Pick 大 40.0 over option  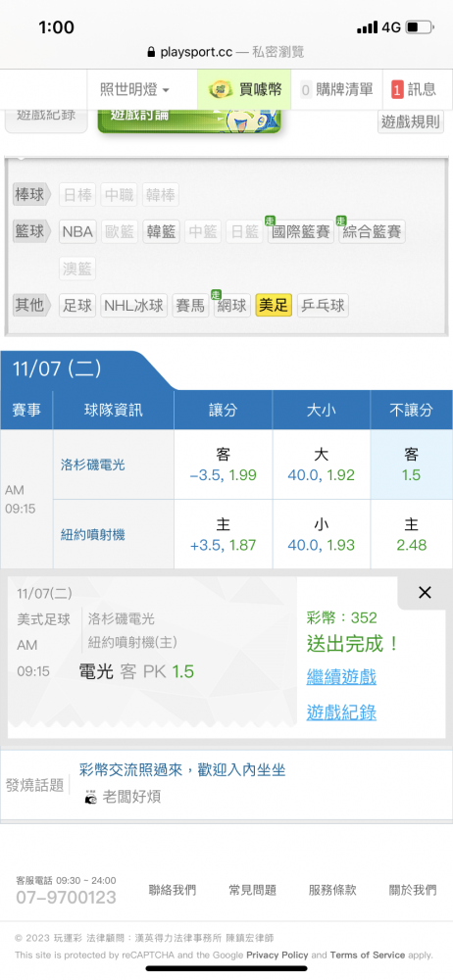(321, 465)
